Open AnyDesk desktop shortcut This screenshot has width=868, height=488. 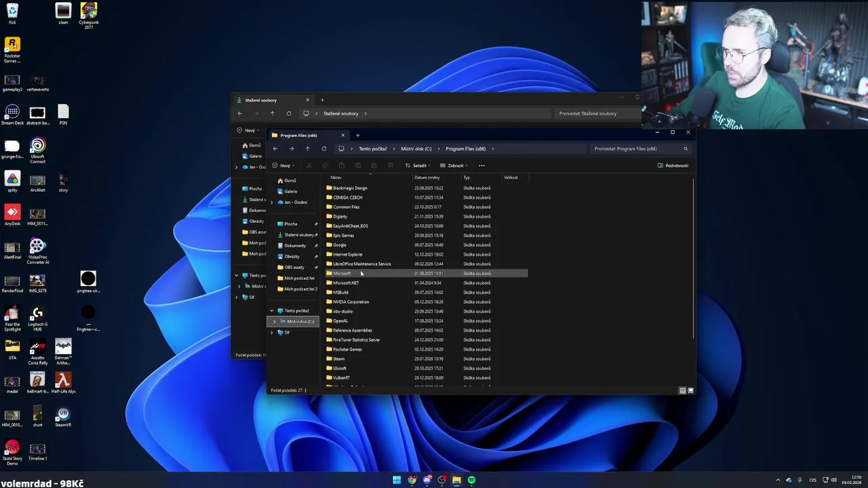coord(12,216)
